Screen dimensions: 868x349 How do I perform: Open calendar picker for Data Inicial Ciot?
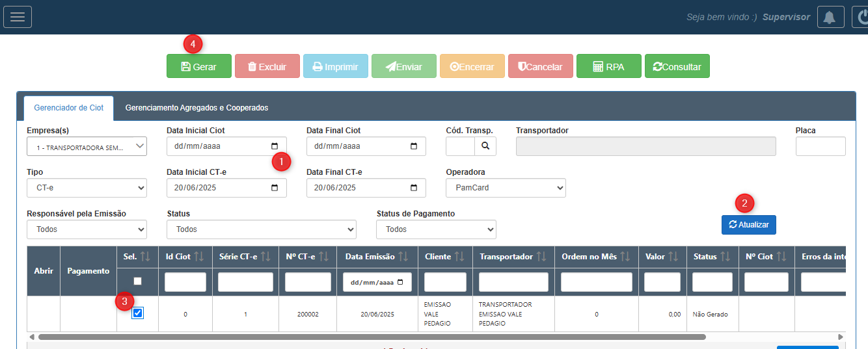point(275,146)
